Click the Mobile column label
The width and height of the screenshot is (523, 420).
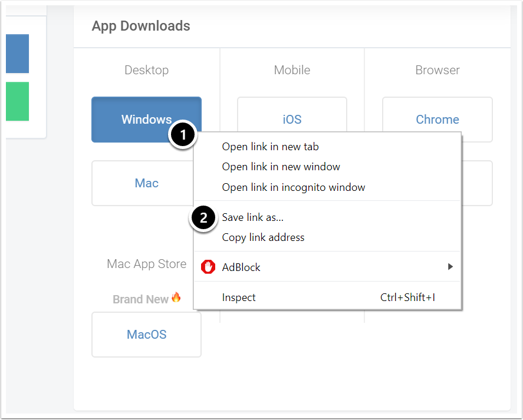coord(292,70)
